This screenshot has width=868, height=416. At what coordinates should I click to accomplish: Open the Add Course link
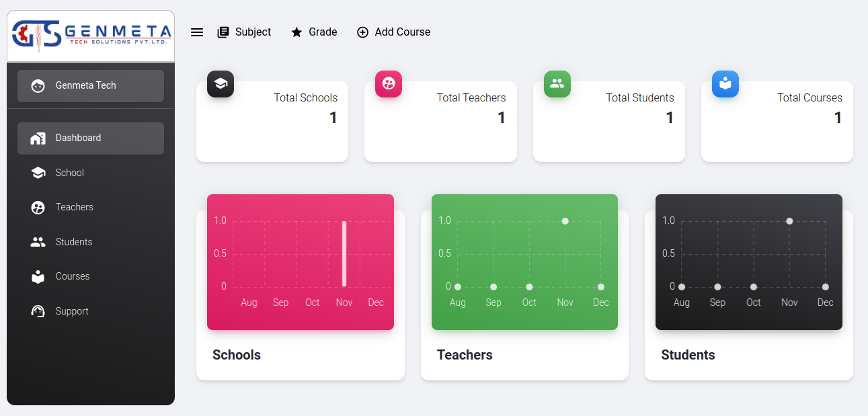(x=402, y=32)
